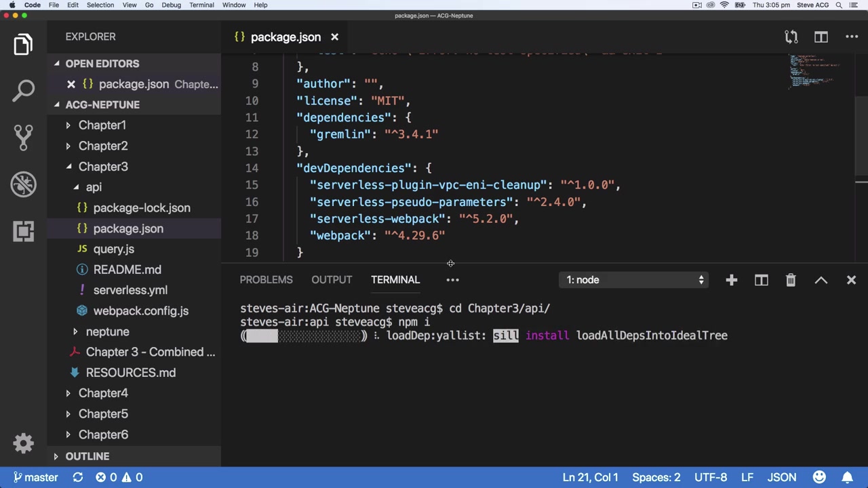Image resolution: width=868 pixels, height=488 pixels.
Task: Open the Explorer view in activity bar
Action: pos(23,45)
